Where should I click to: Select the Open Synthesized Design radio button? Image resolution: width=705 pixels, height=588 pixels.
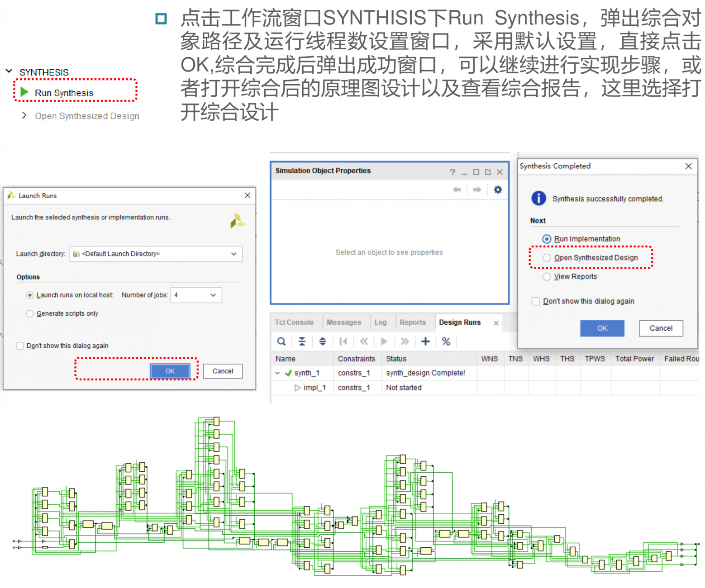point(547,258)
